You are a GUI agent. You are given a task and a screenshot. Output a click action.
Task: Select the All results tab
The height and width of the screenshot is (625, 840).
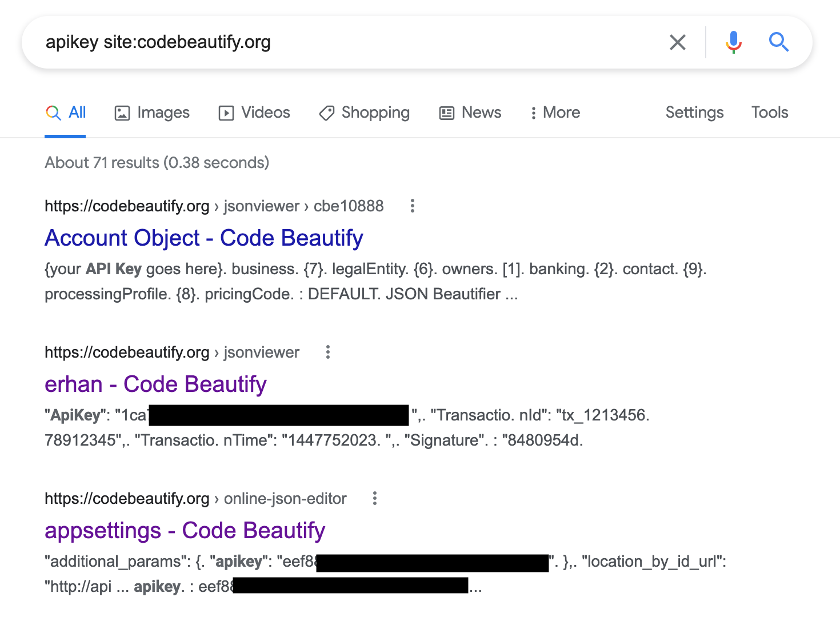pyautogui.click(x=66, y=113)
